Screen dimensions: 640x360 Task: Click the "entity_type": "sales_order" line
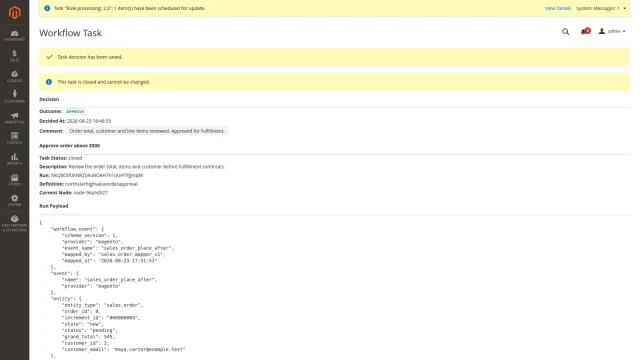pyautogui.click(x=102, y=305)
